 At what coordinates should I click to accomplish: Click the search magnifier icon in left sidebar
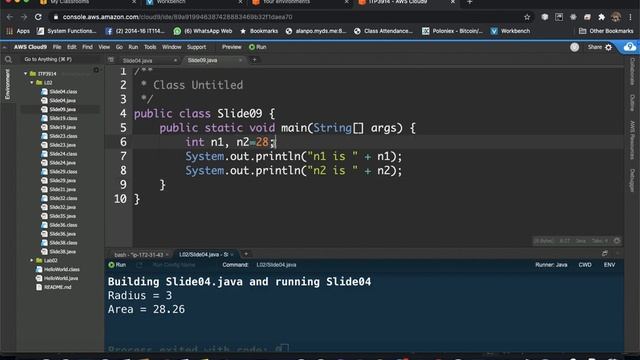8,60
